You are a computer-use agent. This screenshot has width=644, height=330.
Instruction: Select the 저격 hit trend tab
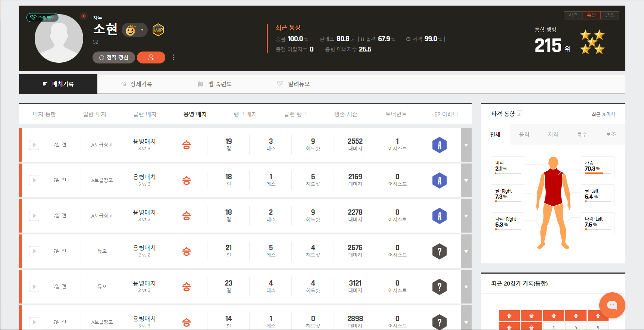553,135
